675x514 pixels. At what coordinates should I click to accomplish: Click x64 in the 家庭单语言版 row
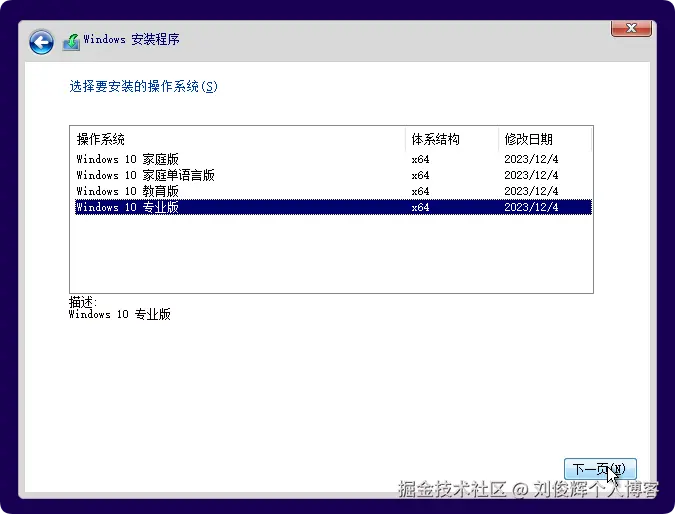(x=420, y=175)
